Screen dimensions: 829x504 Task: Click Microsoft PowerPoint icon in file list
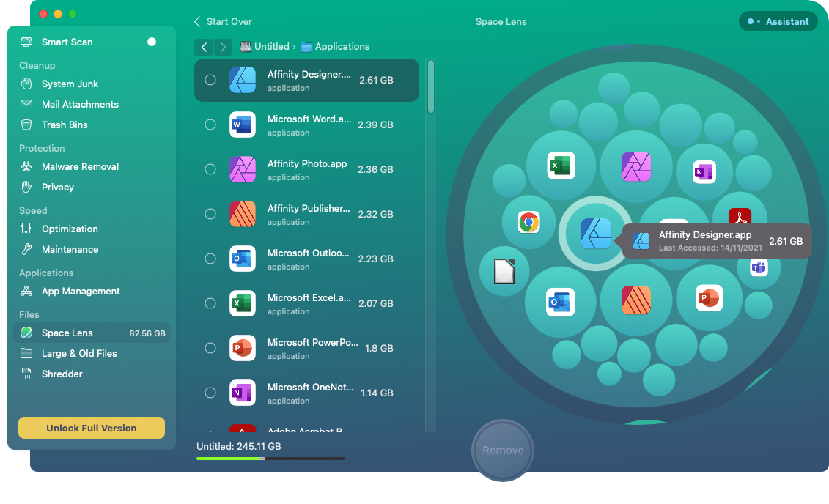[243, 348]
